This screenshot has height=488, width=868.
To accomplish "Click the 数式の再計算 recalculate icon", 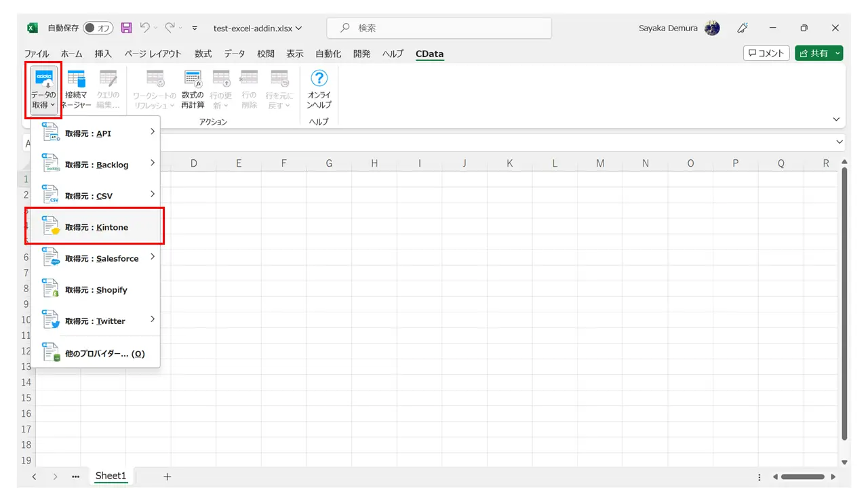I will pos(193,89).
